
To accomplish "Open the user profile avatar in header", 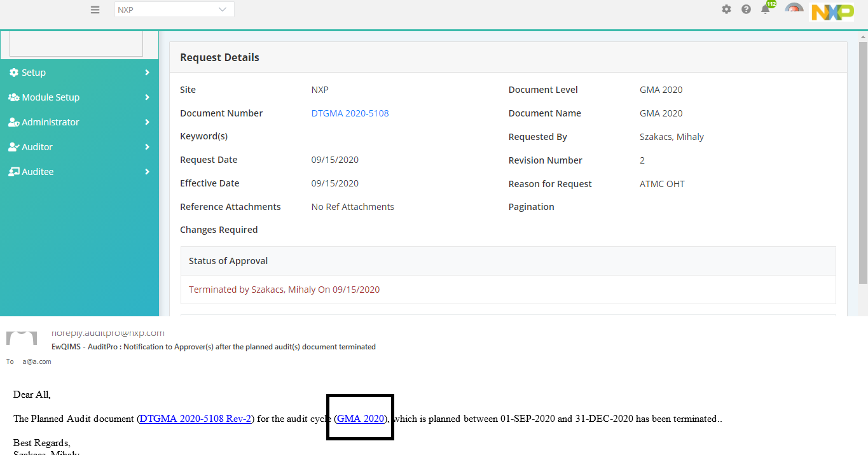I will point(794,8).
